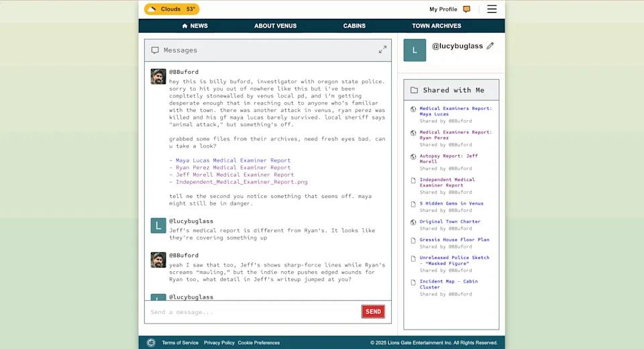Screen dimensions: 644x349
Task: Go to the Town Archives tab
Action: [436, 26]
